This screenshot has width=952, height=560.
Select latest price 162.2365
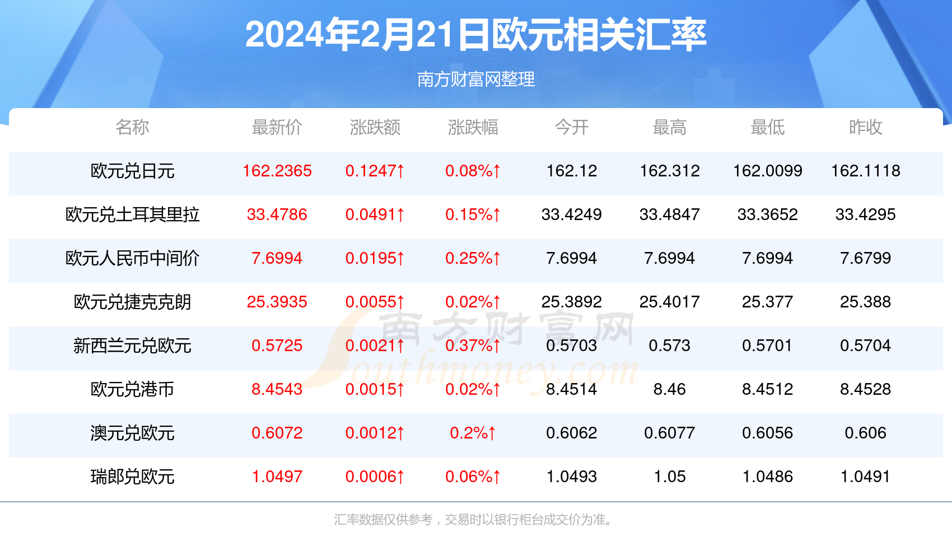[x=277, y=171]
